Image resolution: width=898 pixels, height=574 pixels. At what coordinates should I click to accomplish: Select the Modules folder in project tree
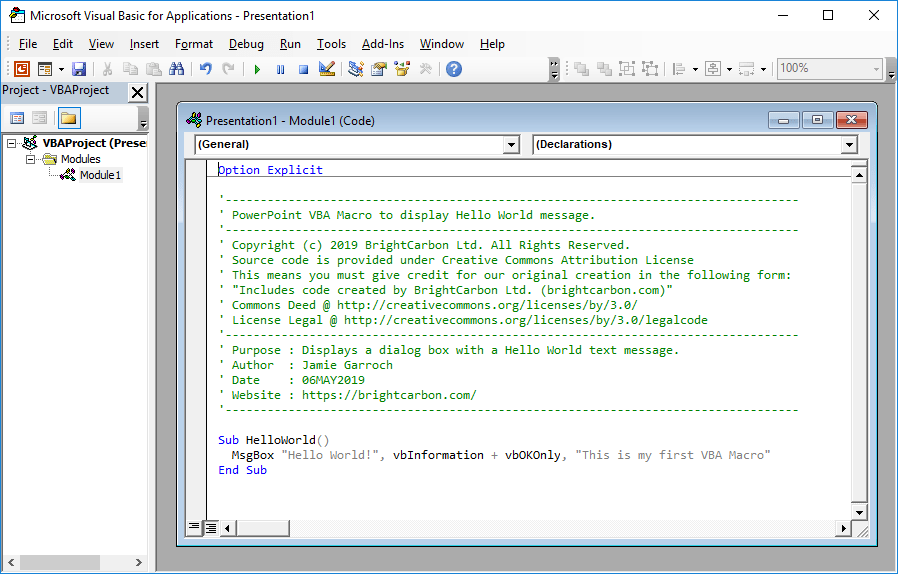(x=81, y=159)
